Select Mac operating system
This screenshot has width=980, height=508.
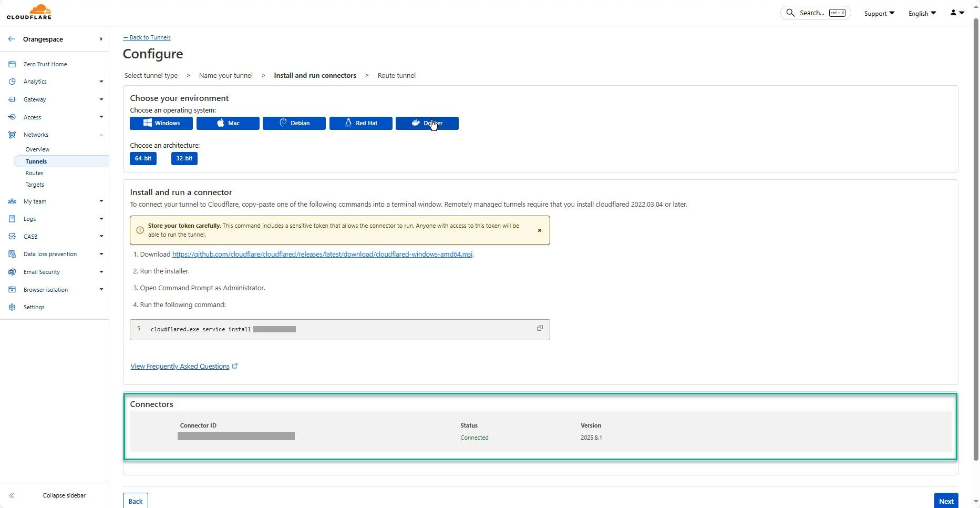[x=228, y=123]
